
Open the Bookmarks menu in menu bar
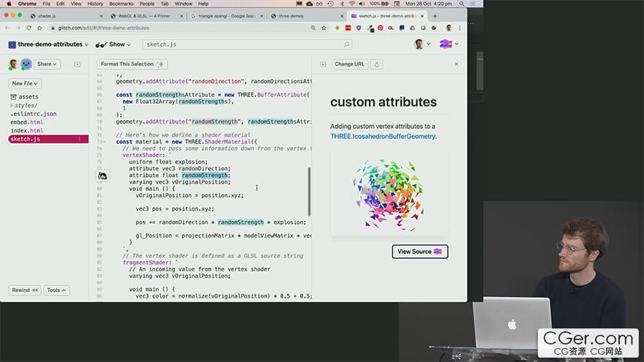click(121, 4)
